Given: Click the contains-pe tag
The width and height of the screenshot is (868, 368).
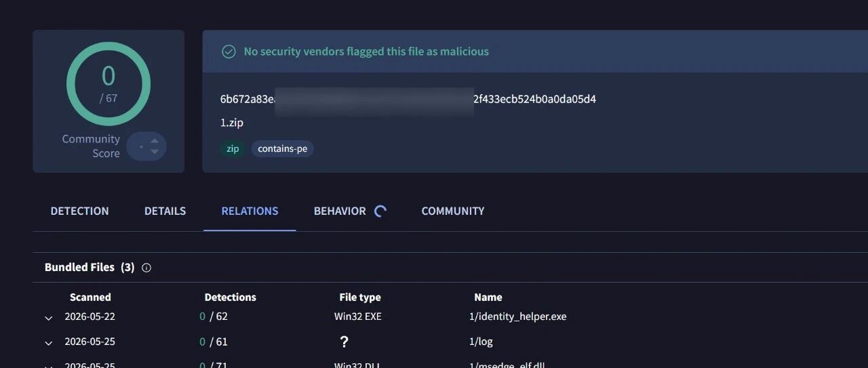Looking at the screenshot, I should (283, 148).
